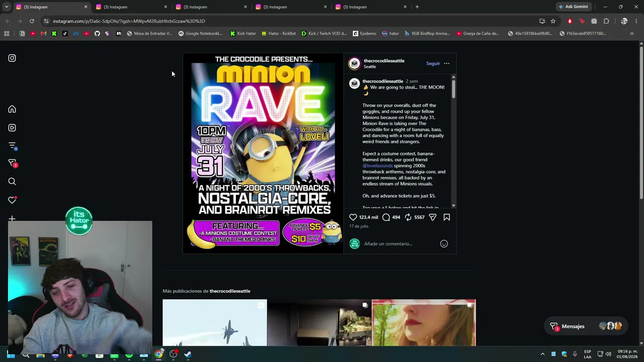This screenshot has height=362, width=644.
Task: Switch input language via ESP LAA
Action: click(x=588, y=354)
